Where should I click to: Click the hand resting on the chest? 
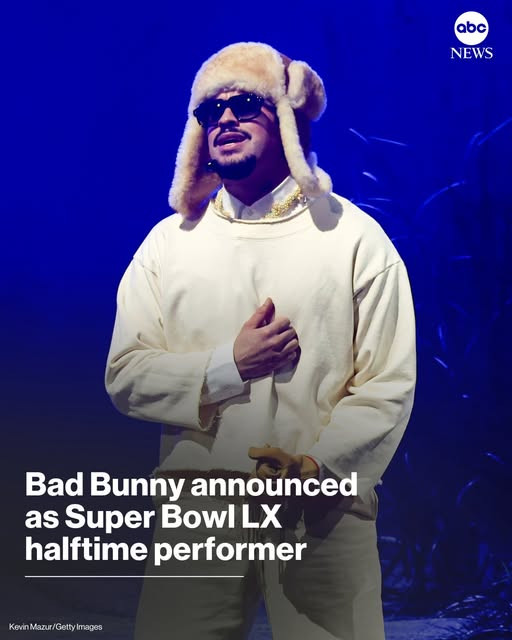point(265,341)
